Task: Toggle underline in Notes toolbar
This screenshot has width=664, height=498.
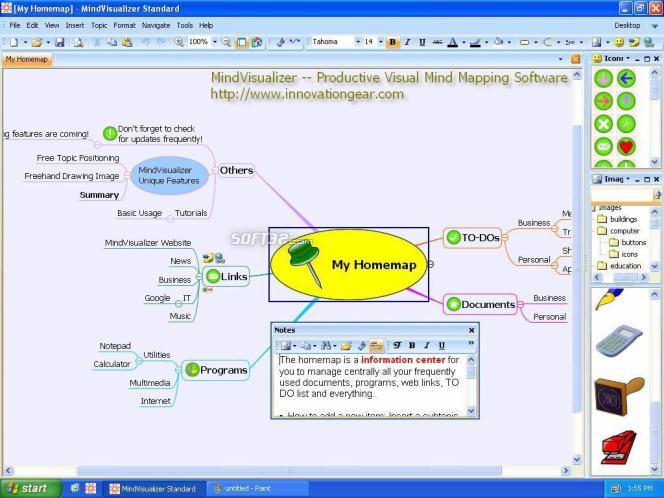Action: pyautogui.click(x=442, y=346)
